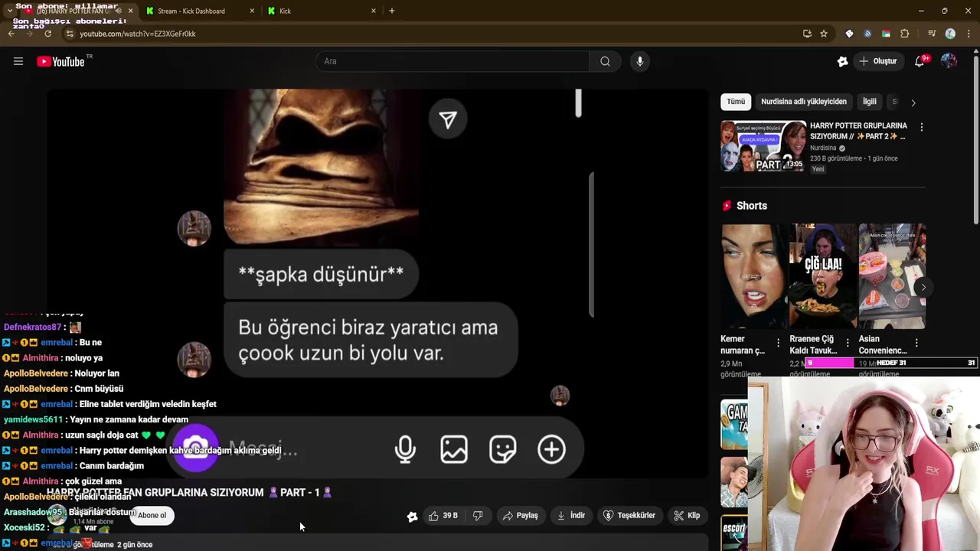Click the İndir download button
Screen dimensions: 980x551
(x=571, y=516)
